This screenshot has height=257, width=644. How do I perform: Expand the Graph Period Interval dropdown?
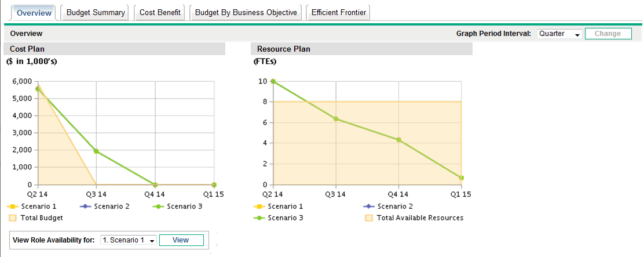[x=559, y=34]
